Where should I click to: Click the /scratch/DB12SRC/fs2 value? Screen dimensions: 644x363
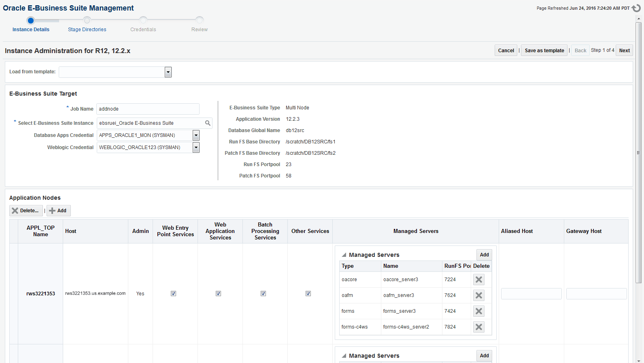[x=310, y=153]
